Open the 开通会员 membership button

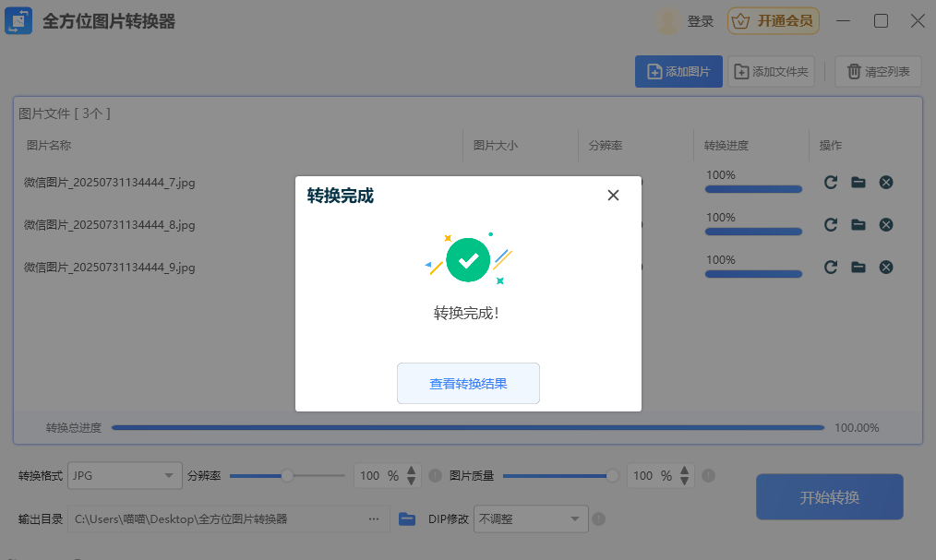click(774, 21)
